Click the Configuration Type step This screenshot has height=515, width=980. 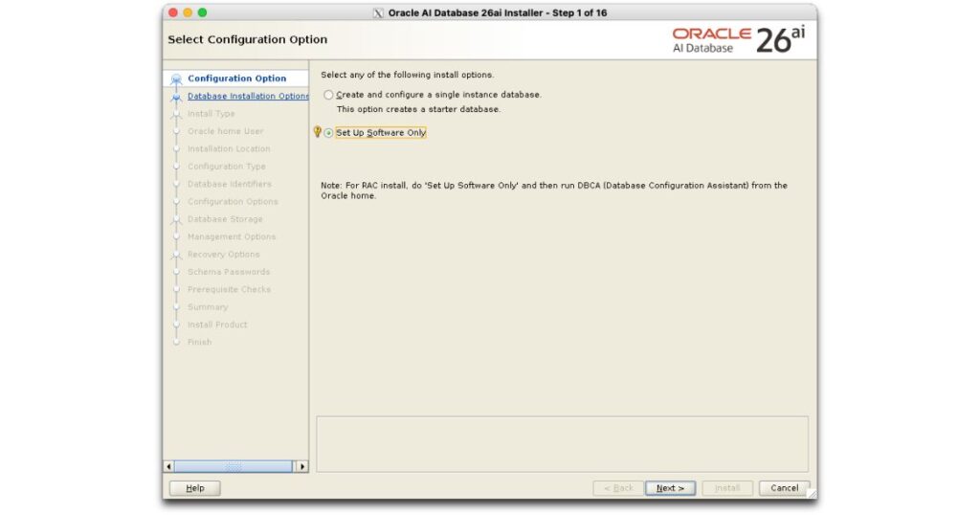coord(226,167)
